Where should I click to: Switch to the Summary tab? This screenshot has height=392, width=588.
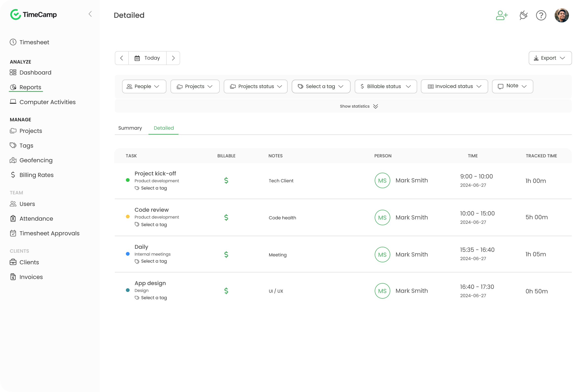130,128
